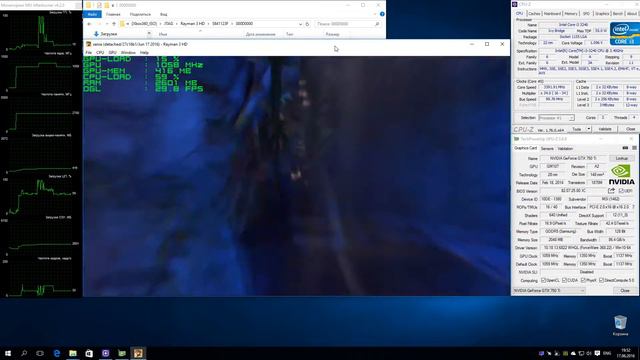640x360 pixels.
Task: Toggle the OpenCL checkbox in GPU-Z
Action: click(x=543, y=280)
